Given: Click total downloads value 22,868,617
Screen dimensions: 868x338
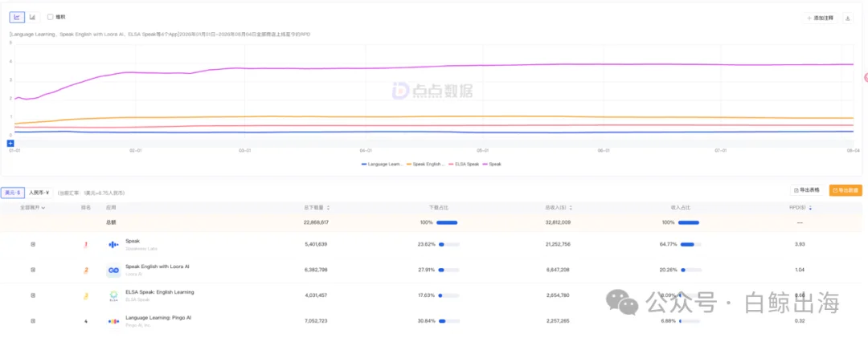Looking at the screenshot, I should [316, 222].
